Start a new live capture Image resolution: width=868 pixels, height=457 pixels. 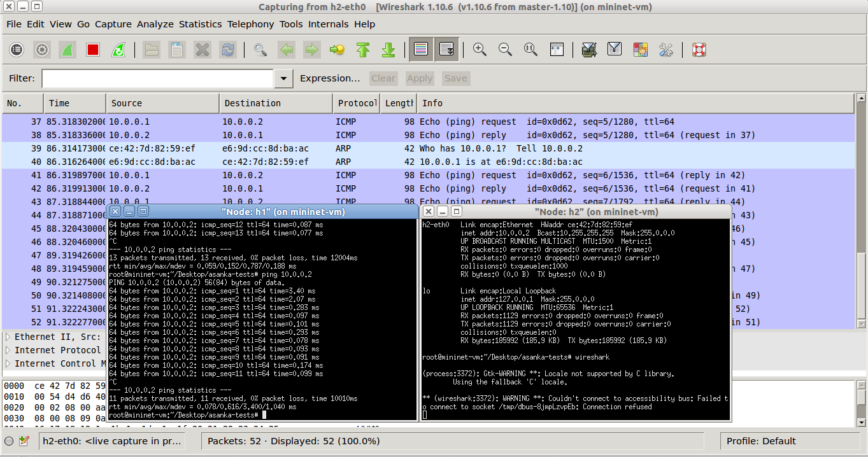67,49
